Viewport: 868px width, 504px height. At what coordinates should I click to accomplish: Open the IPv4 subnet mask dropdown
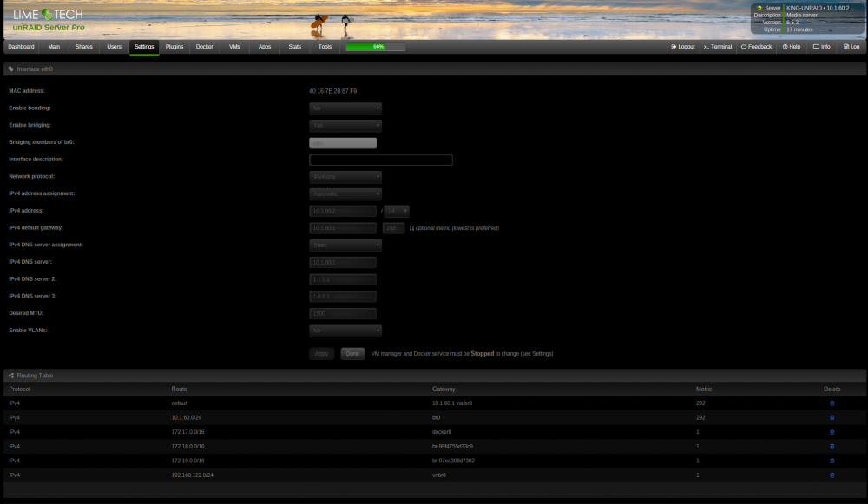click(397, 212)
